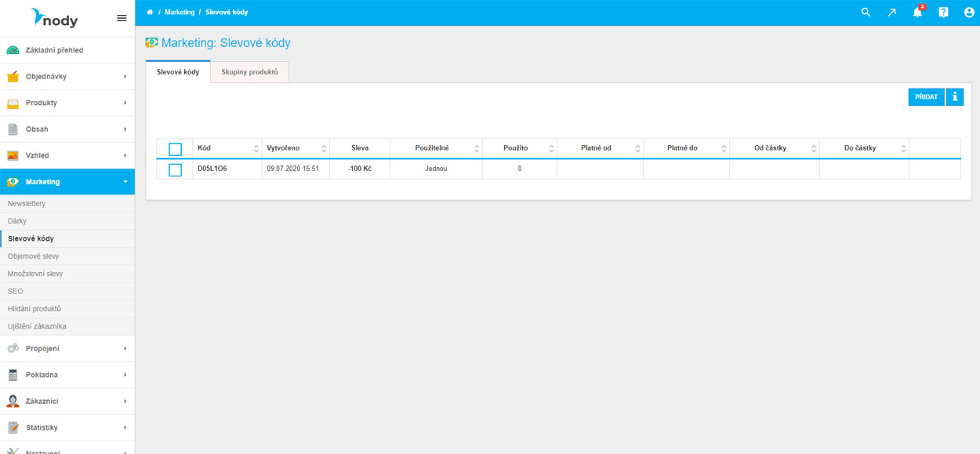The height and width of the screenshot is (454, 980).
Task: Open the D05L1O6 discount code row
Action: point(212,169)
